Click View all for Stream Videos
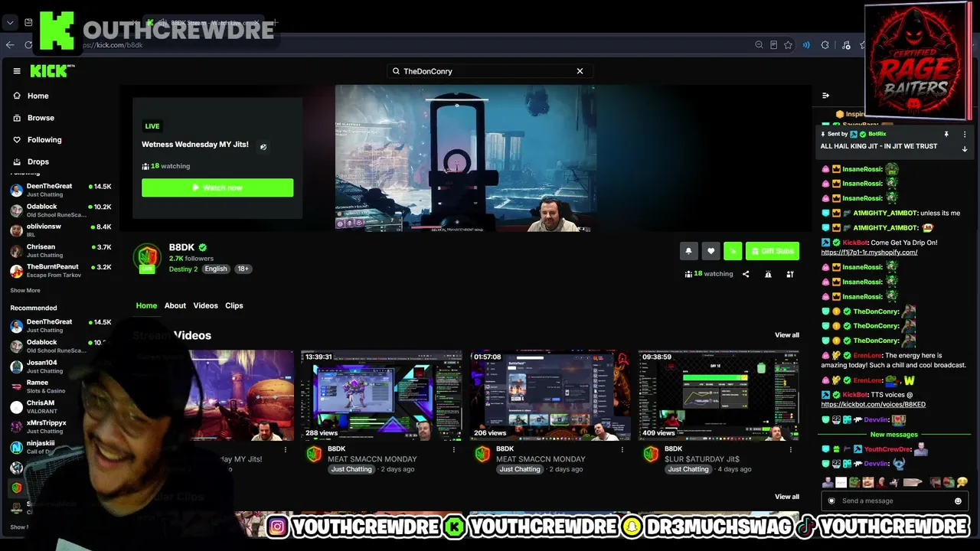Image resolution: width=980 pixels, height=551 pixels. pyautogui.click(x=787, y=335)
